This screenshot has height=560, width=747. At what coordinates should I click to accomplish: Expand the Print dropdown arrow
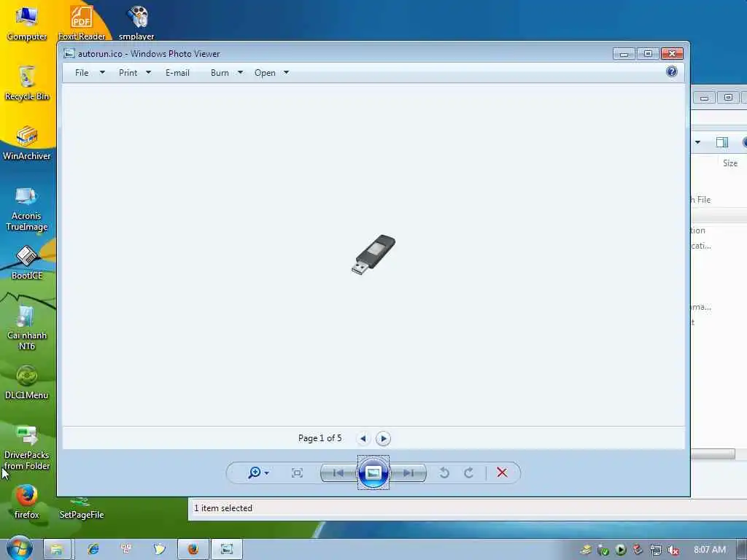click(148, 72)
